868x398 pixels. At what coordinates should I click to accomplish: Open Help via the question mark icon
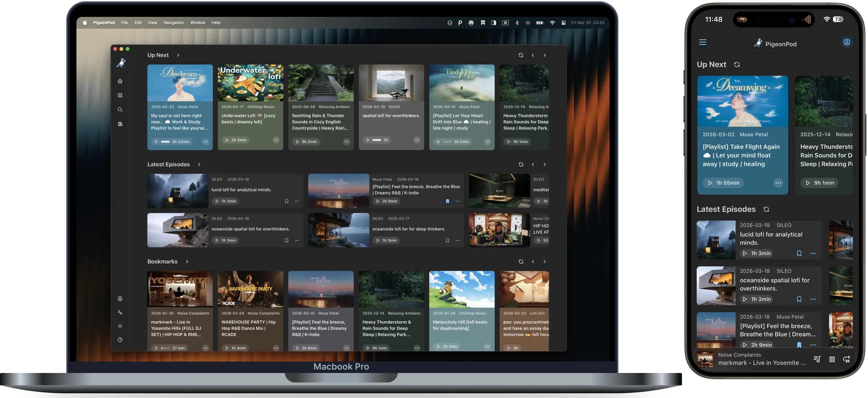[x=120, y=340]
